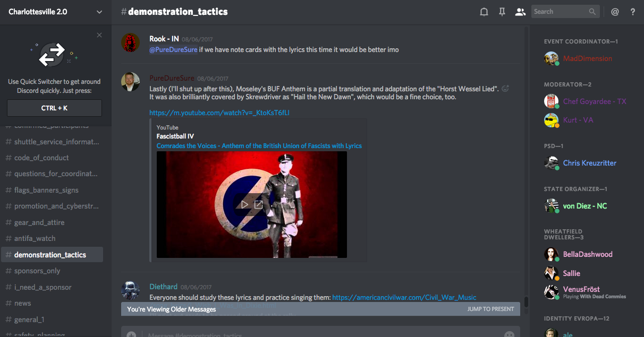
Task: Click the Search input field
Action: (x=565, y=12)
